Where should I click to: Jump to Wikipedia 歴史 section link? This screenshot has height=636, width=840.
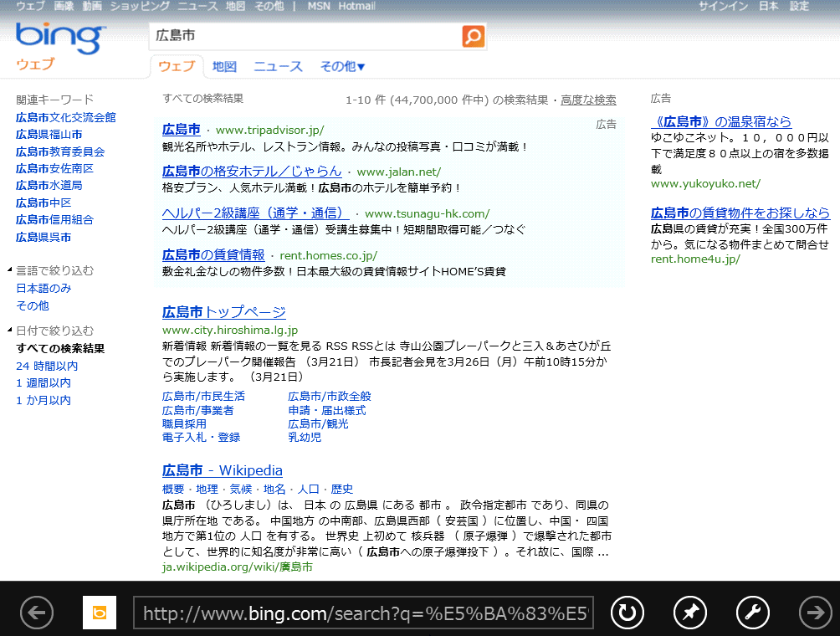[x=342, y=490]
